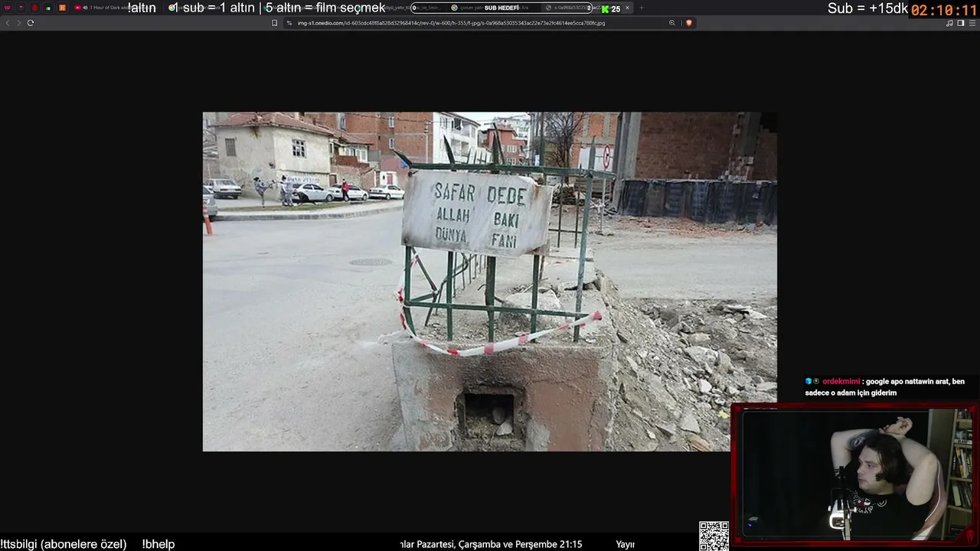
Task: Click the Safar Dede sign photo
Action: pos(489,282)
